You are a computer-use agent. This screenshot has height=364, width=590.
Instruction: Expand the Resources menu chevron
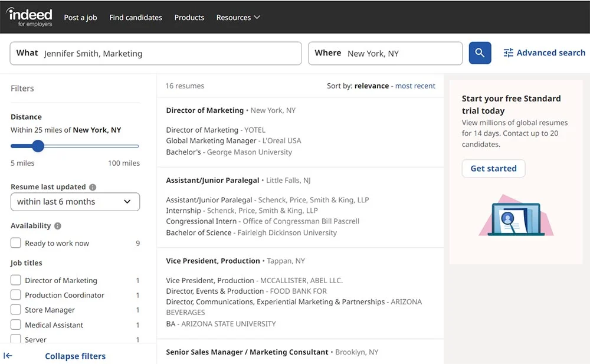pos(257,17)
